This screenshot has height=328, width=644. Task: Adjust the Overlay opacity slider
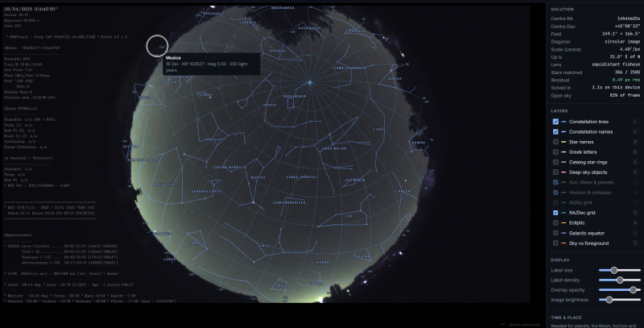(619, 290)
